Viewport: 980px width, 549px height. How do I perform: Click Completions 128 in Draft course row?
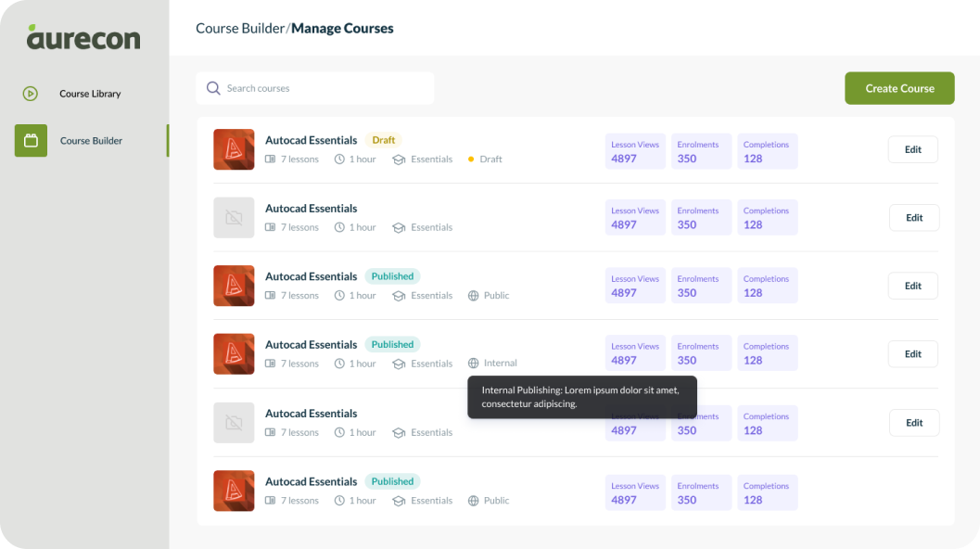coord(768,151)
